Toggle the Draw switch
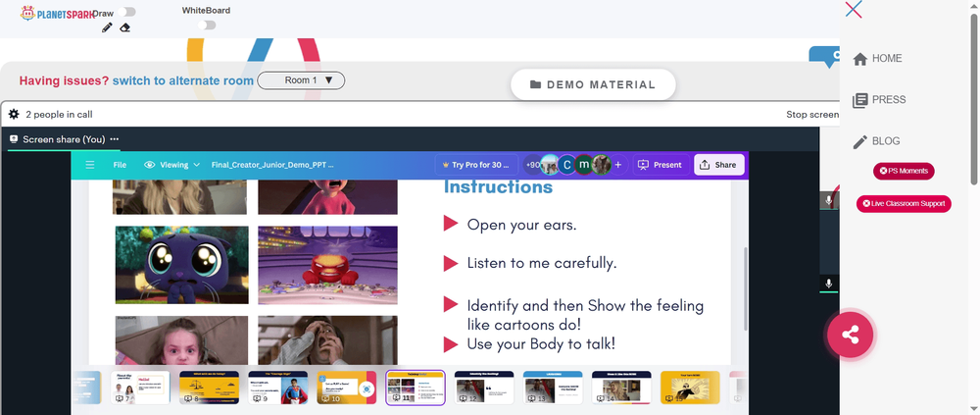Viewport: 980px width, 415px height. [x=126, y=12]
